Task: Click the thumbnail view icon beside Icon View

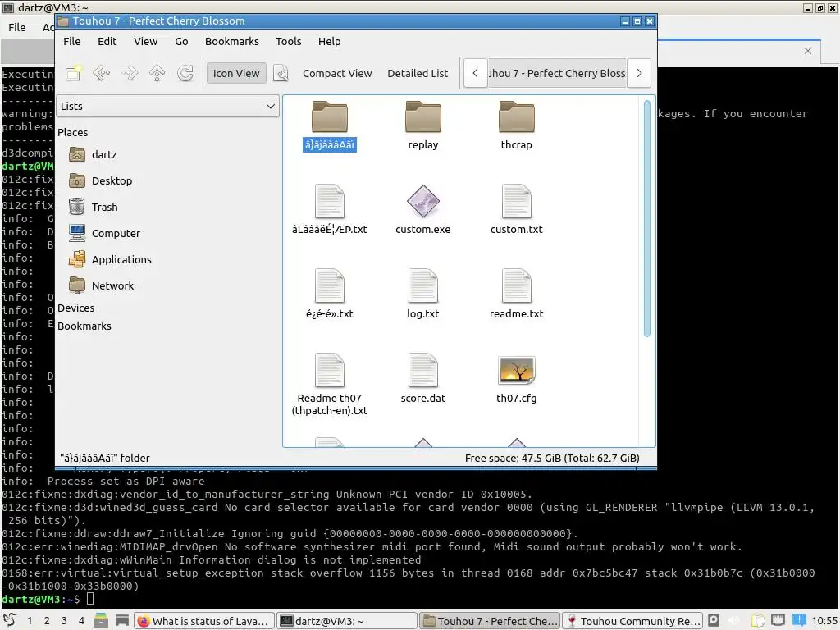Action: point(281,73)
